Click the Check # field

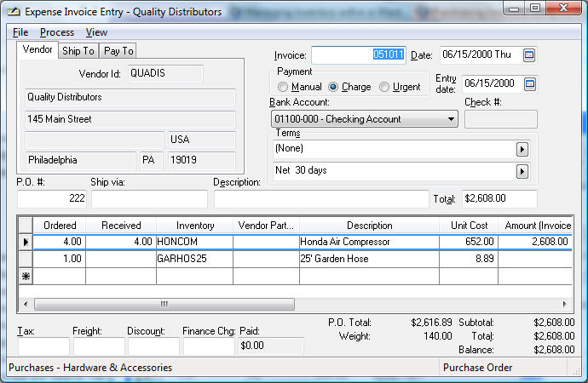[500, 119]
